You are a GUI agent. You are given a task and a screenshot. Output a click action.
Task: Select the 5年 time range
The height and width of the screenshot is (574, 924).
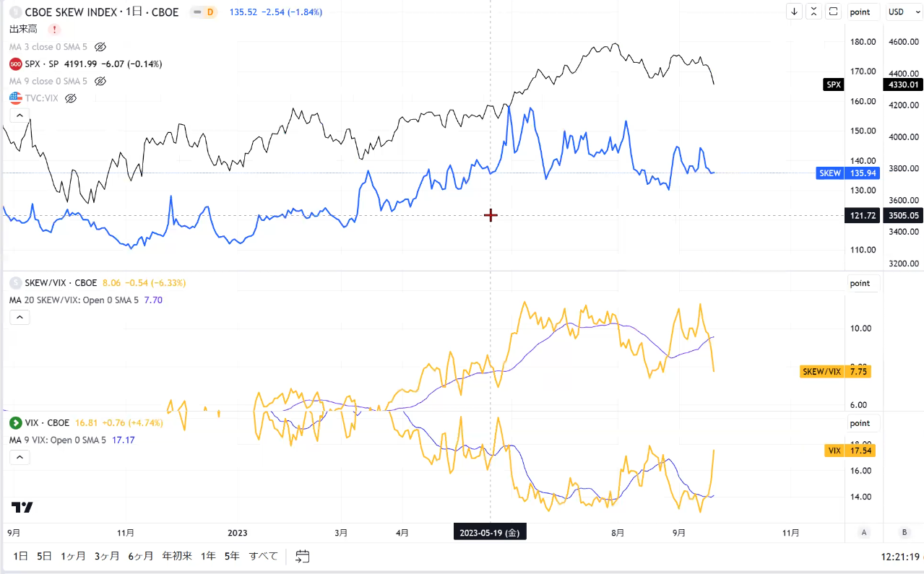(x=232, y=556)
